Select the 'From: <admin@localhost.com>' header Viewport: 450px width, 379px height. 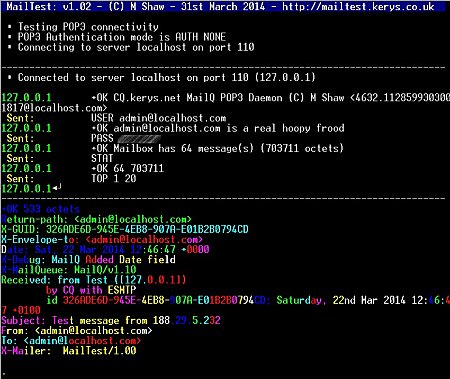[77, 330]
